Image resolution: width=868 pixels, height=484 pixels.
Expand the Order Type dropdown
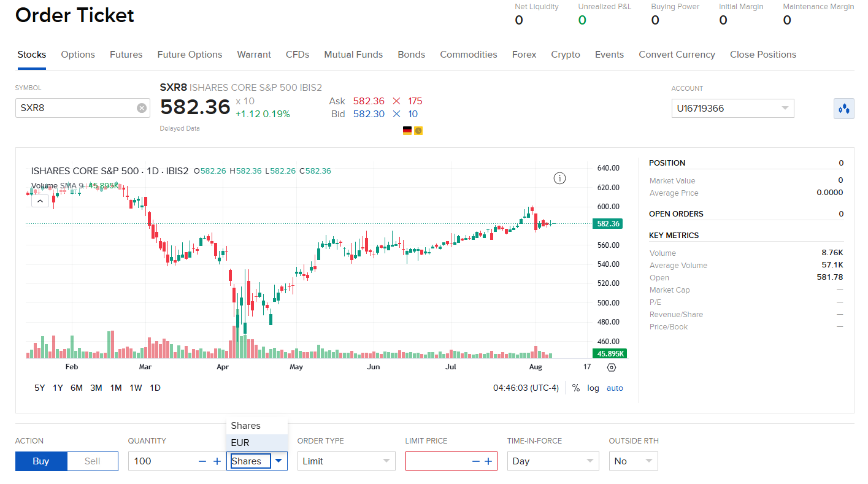(x=346, y=461)
